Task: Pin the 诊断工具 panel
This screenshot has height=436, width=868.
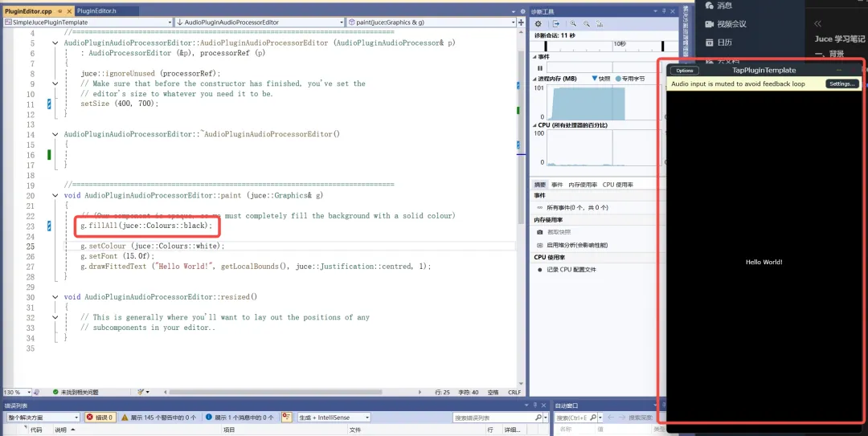Action: (665, 11)
